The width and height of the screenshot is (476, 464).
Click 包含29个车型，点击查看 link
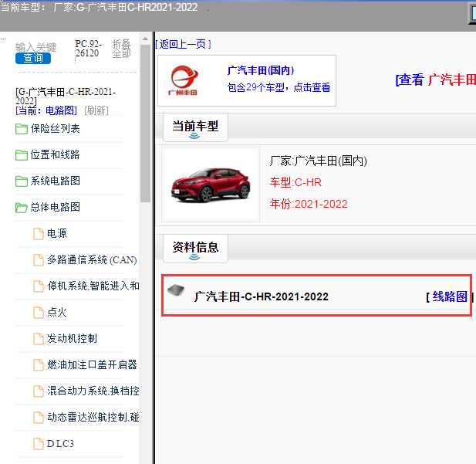coord(279,87)
